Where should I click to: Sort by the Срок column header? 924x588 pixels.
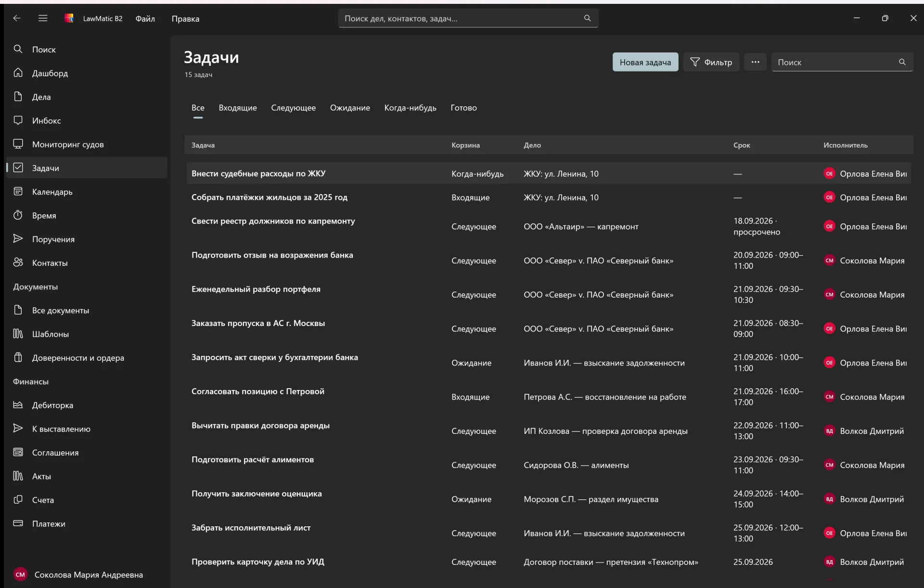(742, 145)
